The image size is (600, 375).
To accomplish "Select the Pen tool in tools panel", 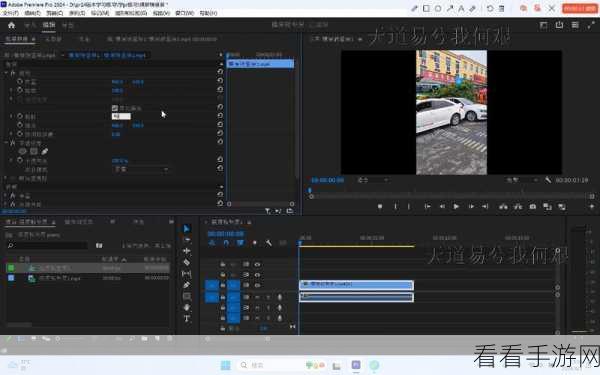I will pyautogui.click(x=187, y=285).
